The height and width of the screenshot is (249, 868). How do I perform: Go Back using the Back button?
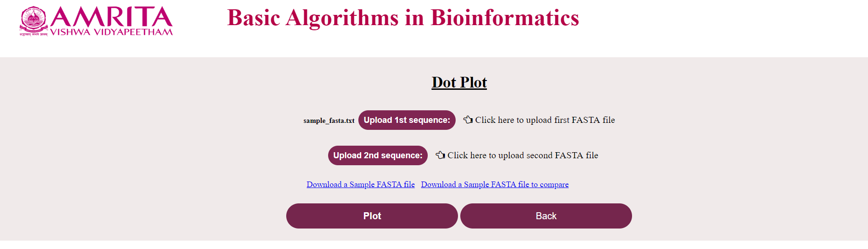[546, 216]
